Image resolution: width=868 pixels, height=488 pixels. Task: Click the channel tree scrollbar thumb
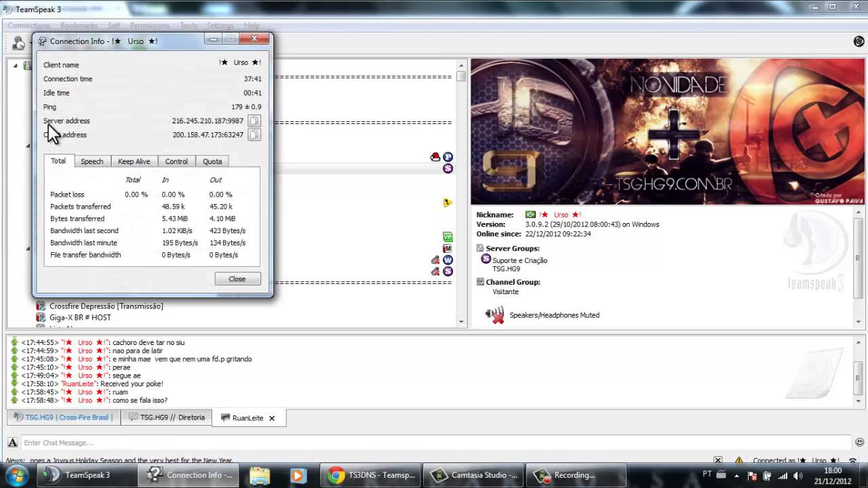[x=461, y=77]
